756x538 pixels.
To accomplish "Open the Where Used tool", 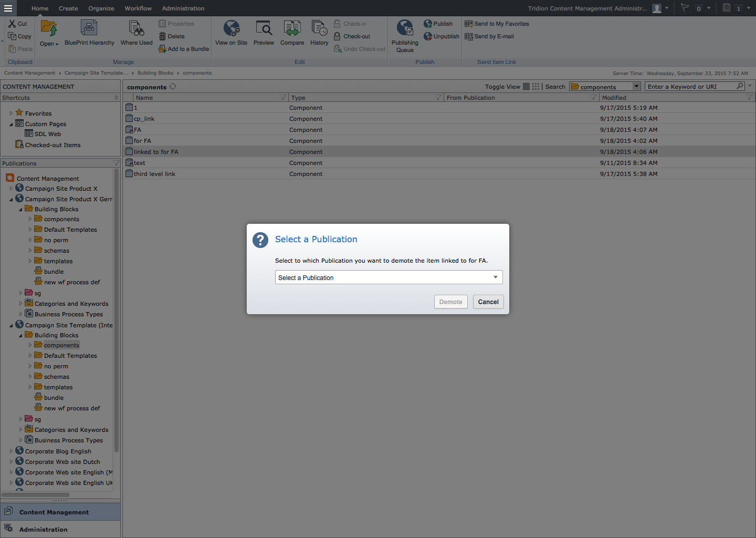I will coord(136,28).
